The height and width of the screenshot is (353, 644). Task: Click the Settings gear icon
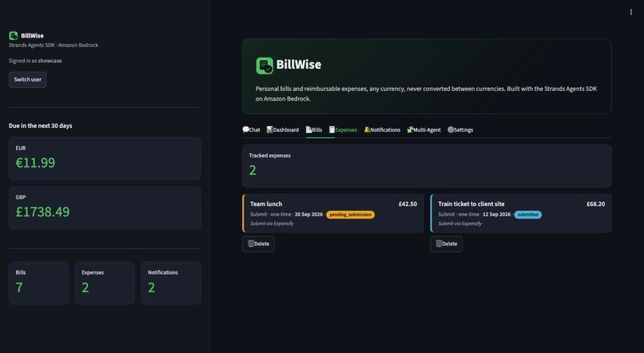point(451,129)
